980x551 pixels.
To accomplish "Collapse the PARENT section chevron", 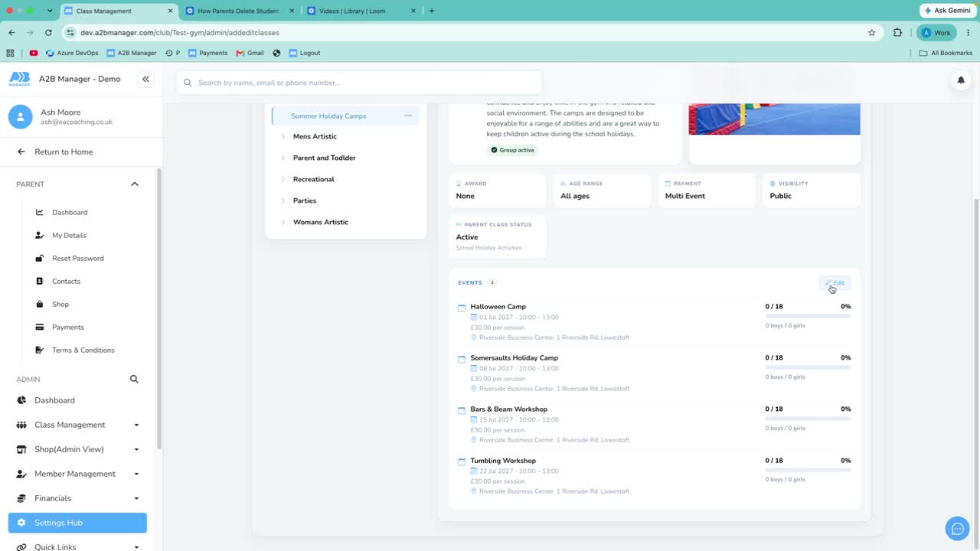I will (x=135, y=184).
